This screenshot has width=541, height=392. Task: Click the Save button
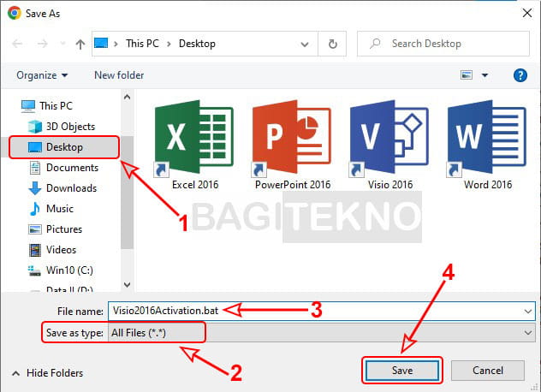click(x=402, y=371)
